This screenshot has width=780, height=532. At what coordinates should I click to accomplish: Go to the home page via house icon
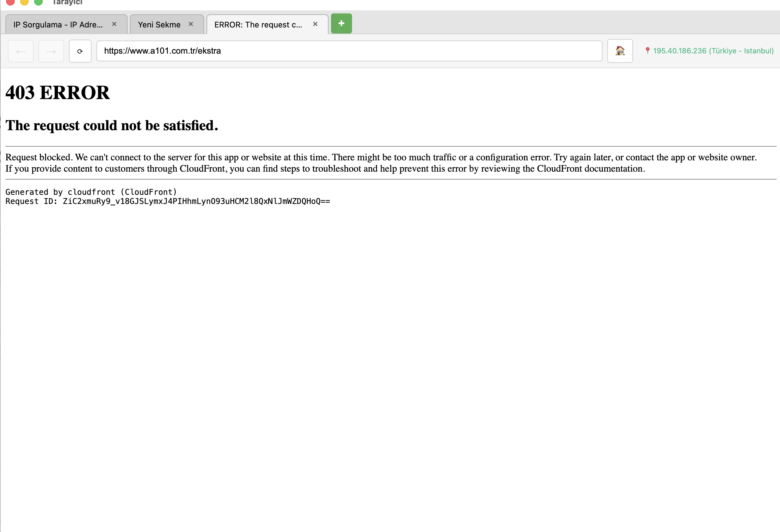[x=620, y=51]
